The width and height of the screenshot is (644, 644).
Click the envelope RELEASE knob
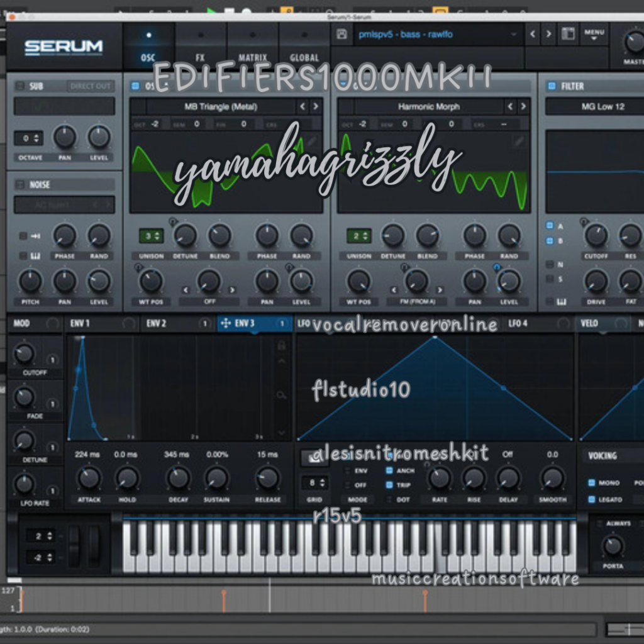267,478
